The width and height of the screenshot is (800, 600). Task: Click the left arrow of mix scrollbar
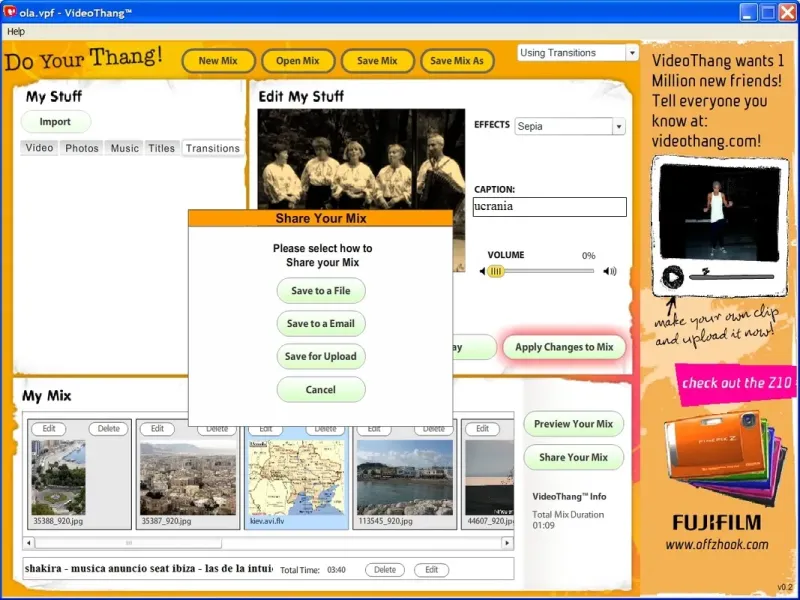coord(29,543)
